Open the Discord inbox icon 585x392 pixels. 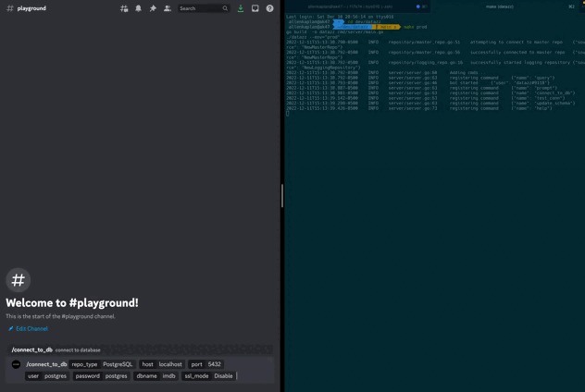255,8
